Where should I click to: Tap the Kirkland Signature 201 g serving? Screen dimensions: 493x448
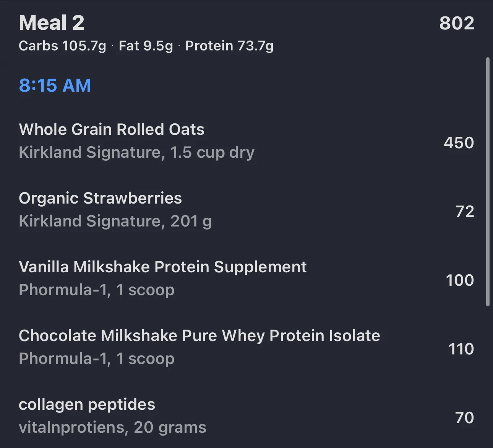click(115, 221)
